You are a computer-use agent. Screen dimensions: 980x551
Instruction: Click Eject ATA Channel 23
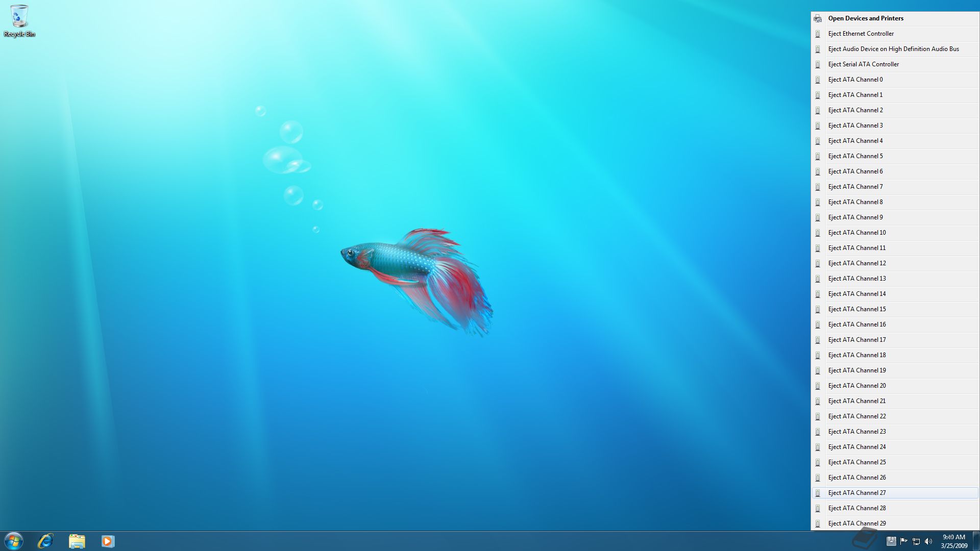(895, 432)
